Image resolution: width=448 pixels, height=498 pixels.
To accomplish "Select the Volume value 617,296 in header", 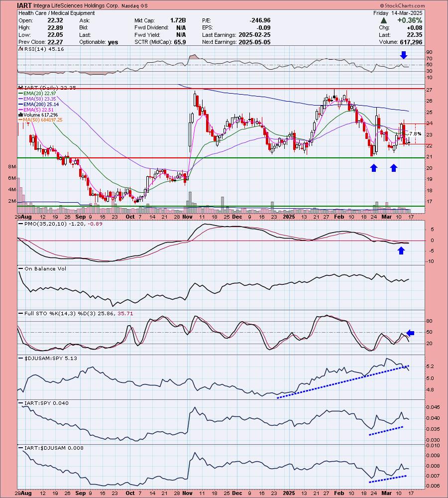I will (411, 42).
